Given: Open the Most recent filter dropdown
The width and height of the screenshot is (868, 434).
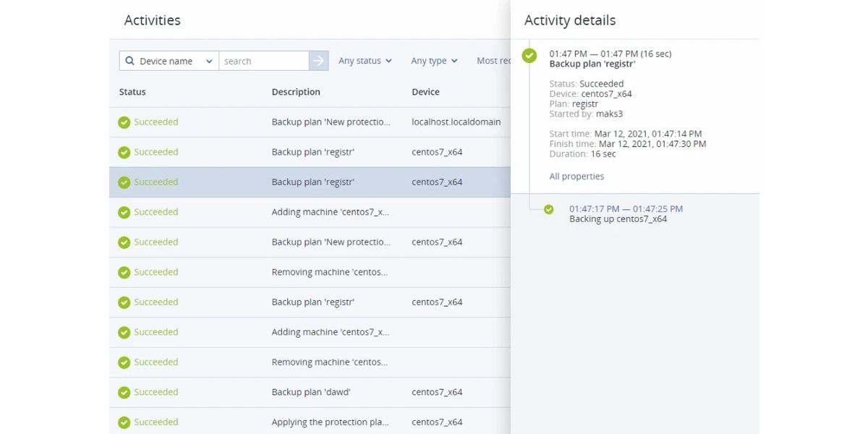Looking at the screenshot, I should pyautogui.click(x=493, y=61).
